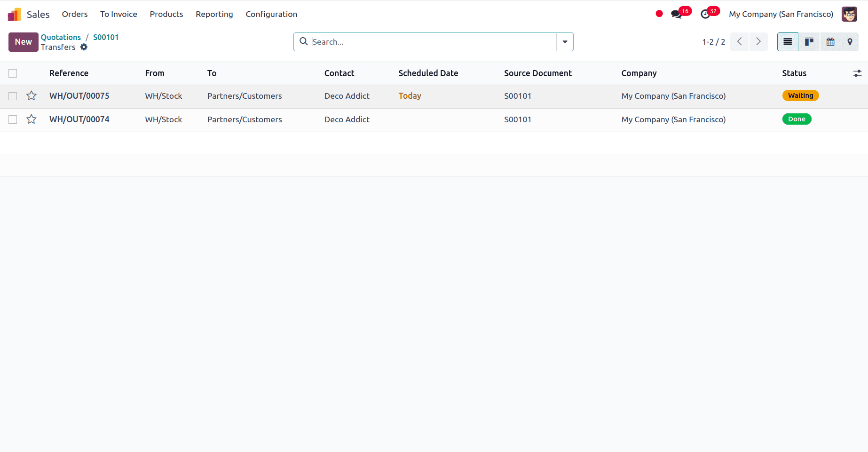This screenshot has height=452, width=868.
Task: Star the WH/OUT/00075 transfer
Action: click(x=32, y=96)
